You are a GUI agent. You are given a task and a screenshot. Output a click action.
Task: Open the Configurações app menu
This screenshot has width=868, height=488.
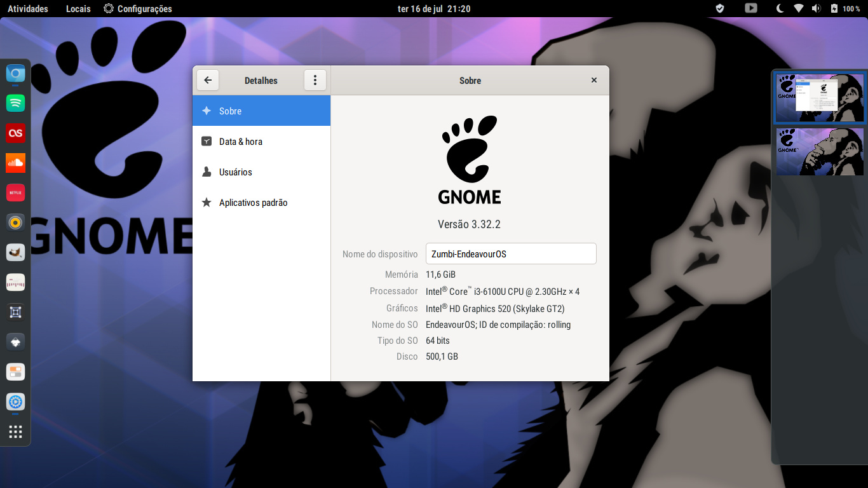tap(138, 9)
